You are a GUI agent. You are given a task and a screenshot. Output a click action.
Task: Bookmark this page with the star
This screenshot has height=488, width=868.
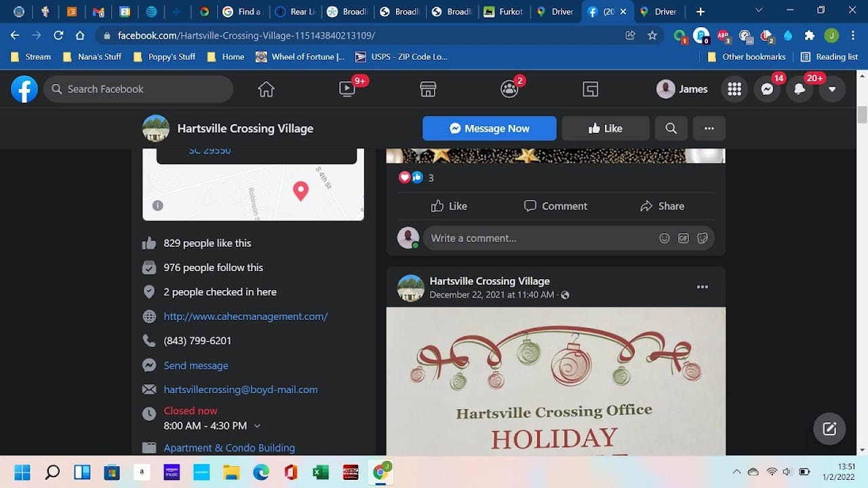click(652, 35)
